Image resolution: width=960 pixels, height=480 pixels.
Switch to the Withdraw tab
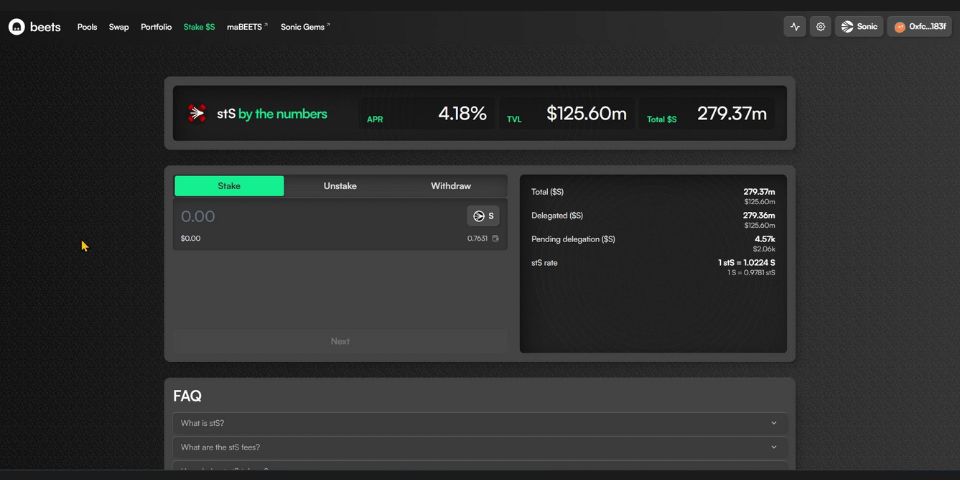[450, 186]
